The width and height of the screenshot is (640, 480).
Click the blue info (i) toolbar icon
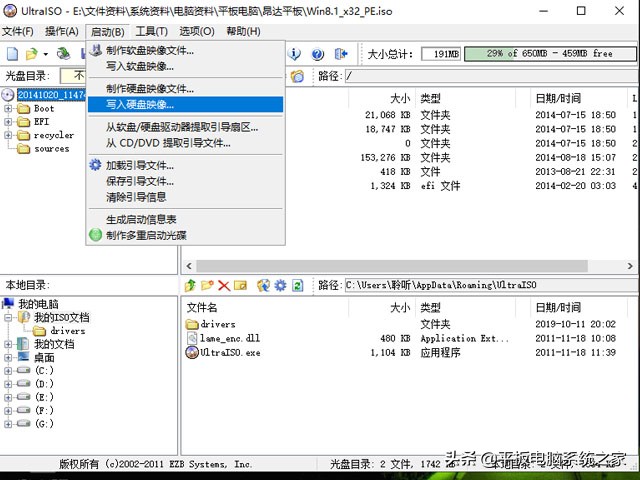click(x=294, y=53)
